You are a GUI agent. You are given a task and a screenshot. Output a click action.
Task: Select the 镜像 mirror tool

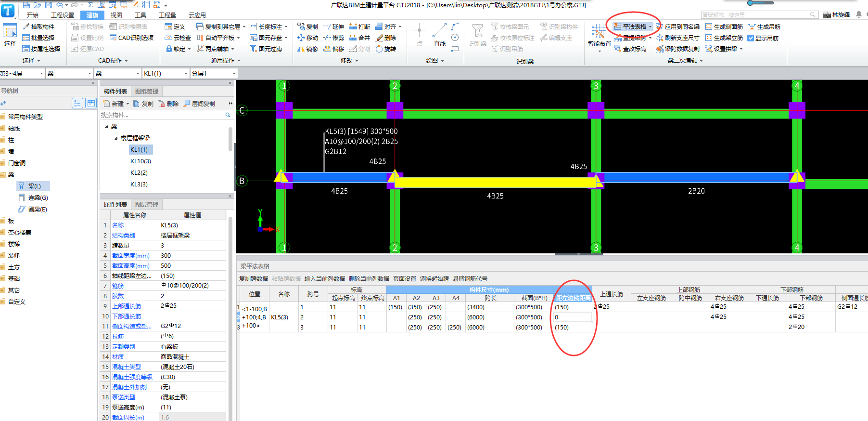point(307,49)
